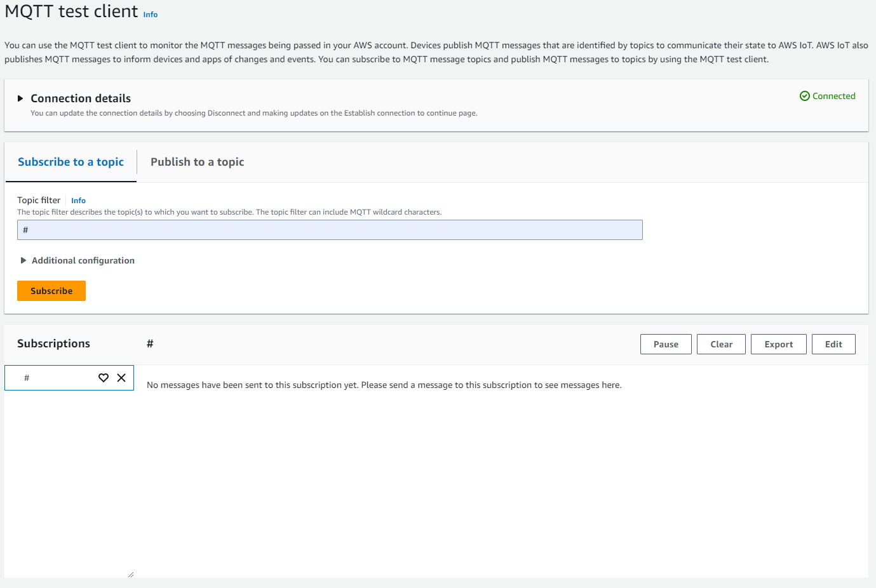Image resolution: width=876 pixels, height=588 pixels.
Task: Focus the Topic filter input field
Action: click(x=330, y=230)
